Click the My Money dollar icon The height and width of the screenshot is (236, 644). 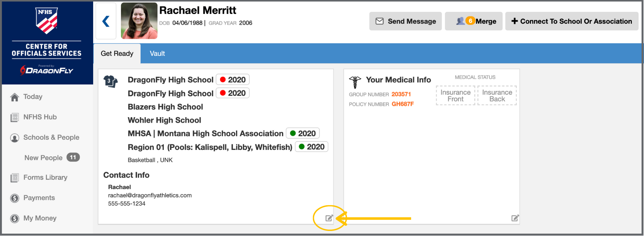pyautogui.click(x=15, y=218)
